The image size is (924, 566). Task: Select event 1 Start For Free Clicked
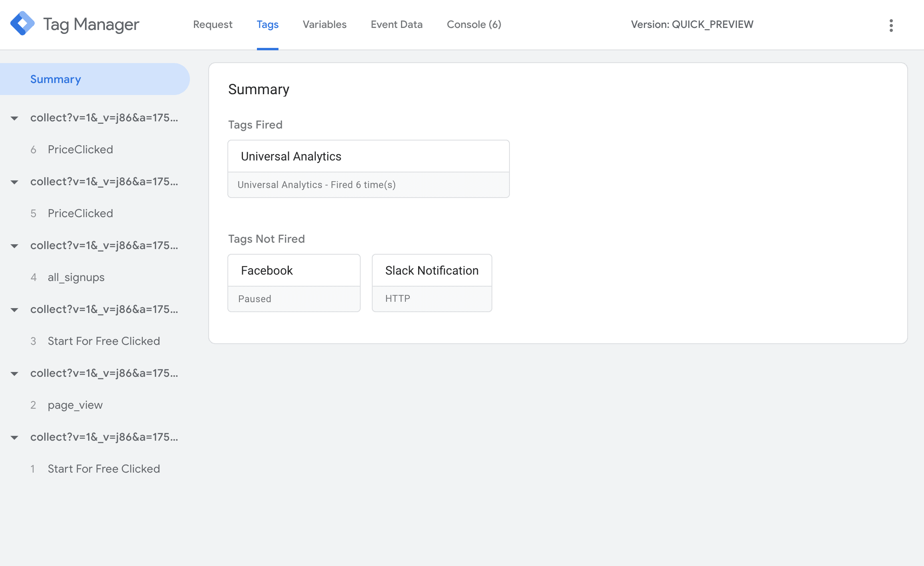[x=95, y=469]
